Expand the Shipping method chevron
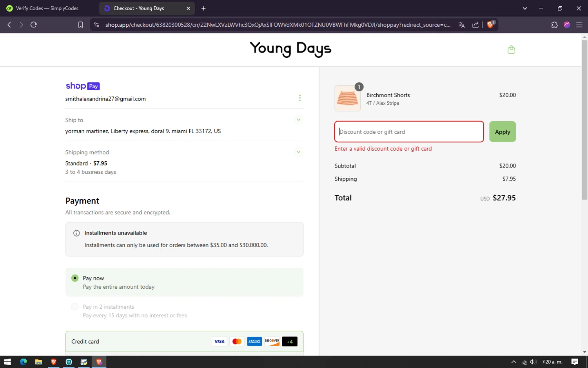588x368 pixels. [299, 152]
